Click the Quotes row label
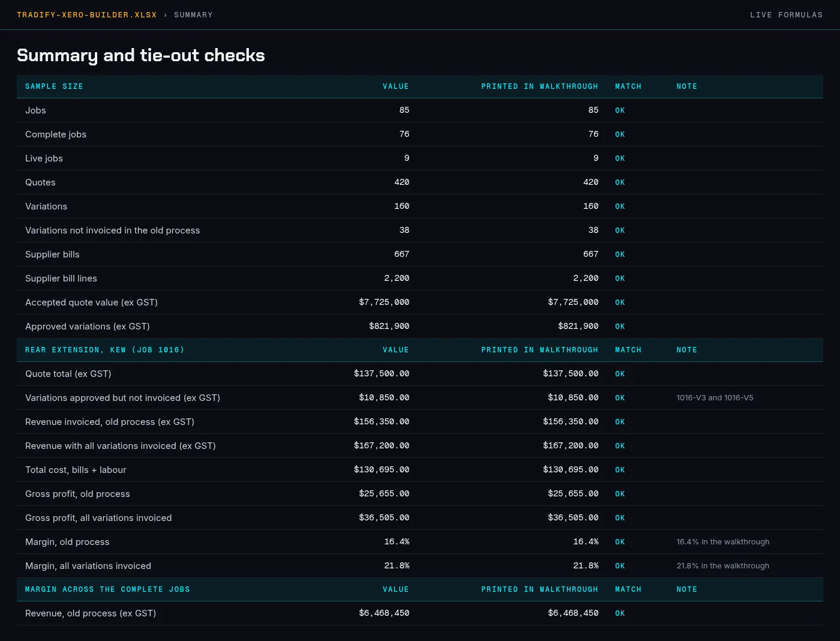The image size is (840, 641). click(40, 182)
